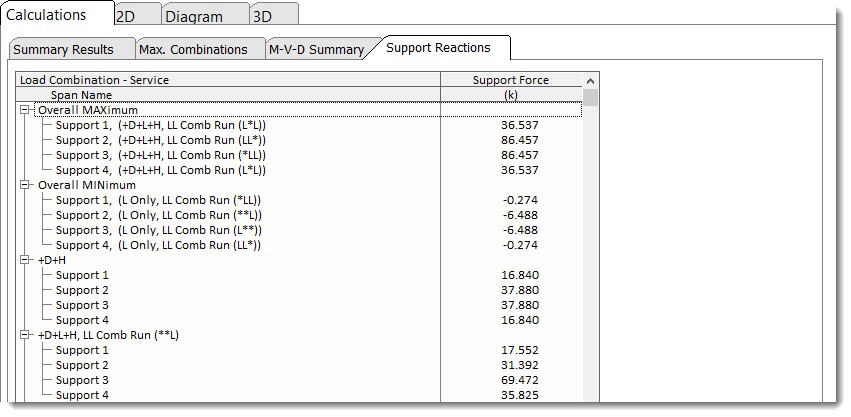
Task: Collapse the Overall MINimum group
Action: (x=24, y=185)
